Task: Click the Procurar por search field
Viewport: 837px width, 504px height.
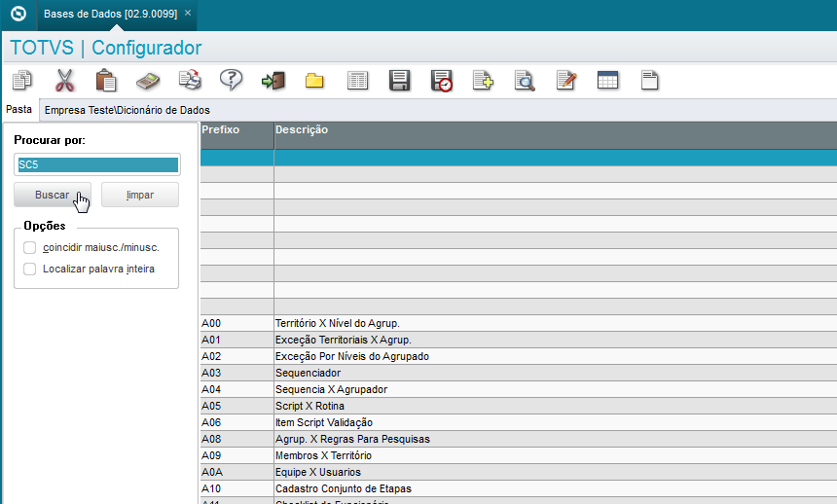Action: [97, 164]
